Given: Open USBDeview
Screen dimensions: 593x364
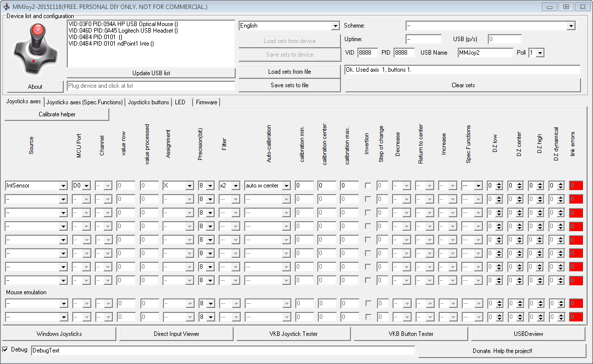Looking at the screenshot, I should point(528,334).
